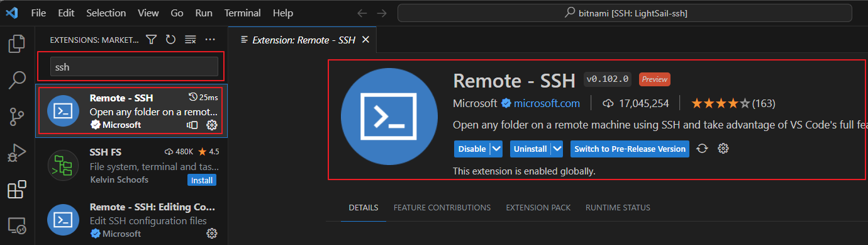The width and height of the screenshot is (868, 245).
Task: Open the File menu
Action: tap(38, 13)
